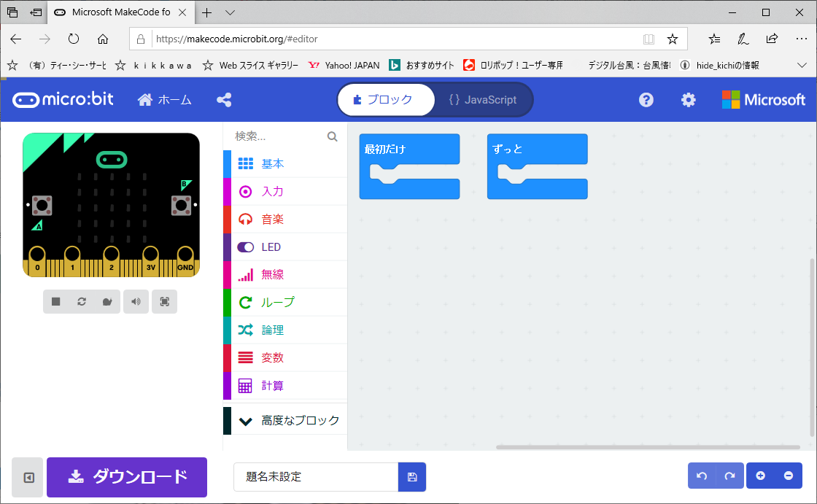
Task: Open the 無線 block category
Action: click(285, 275)
